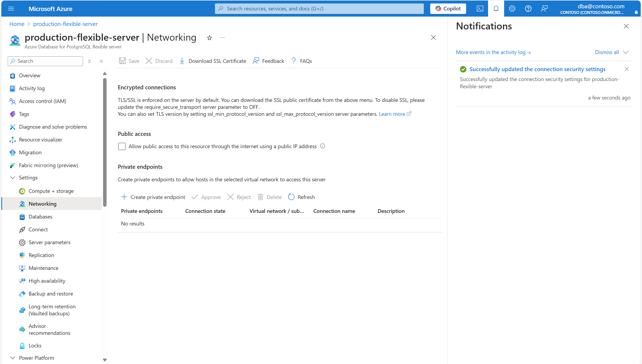
Task: Collapse the left sidebar with the double chevron
Action: click(101, 61)
